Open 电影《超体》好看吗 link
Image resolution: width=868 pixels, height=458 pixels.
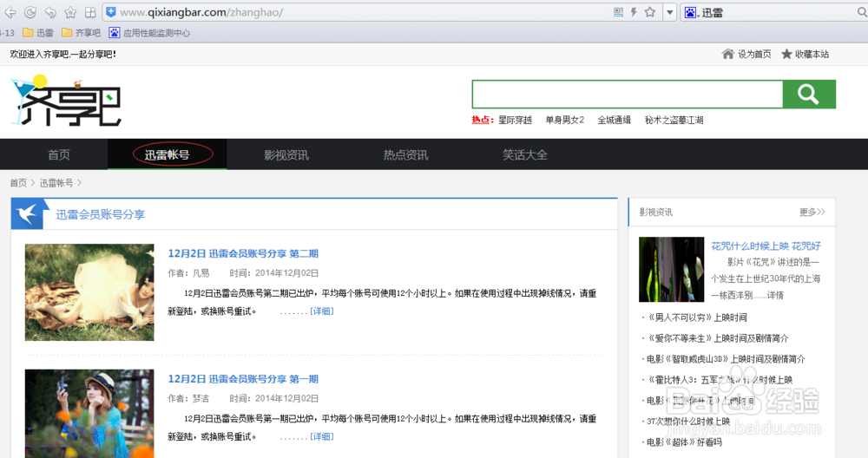684,442
